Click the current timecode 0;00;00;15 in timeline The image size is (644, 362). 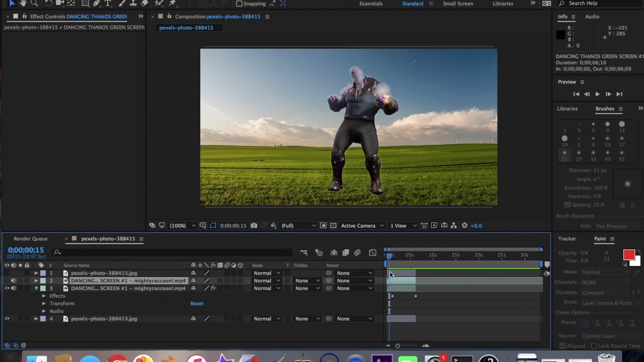(26, 250)
